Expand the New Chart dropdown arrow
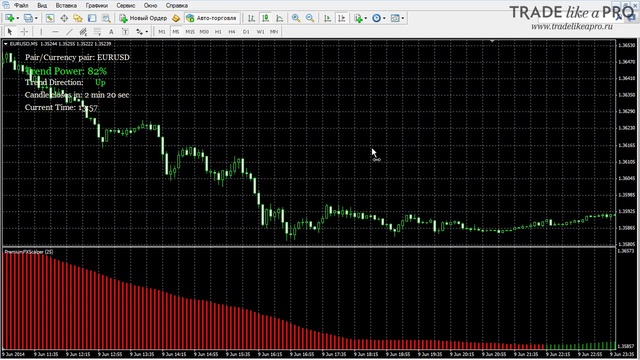The height and width of the screenshot is (360, 640). coord(18,18)
